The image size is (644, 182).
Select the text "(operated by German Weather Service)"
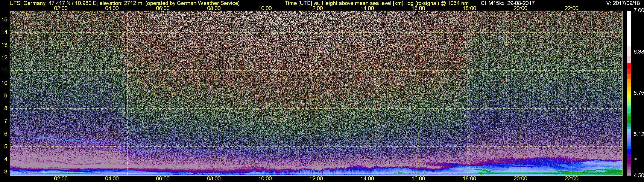pyautogui.click(x=193, y=3)
